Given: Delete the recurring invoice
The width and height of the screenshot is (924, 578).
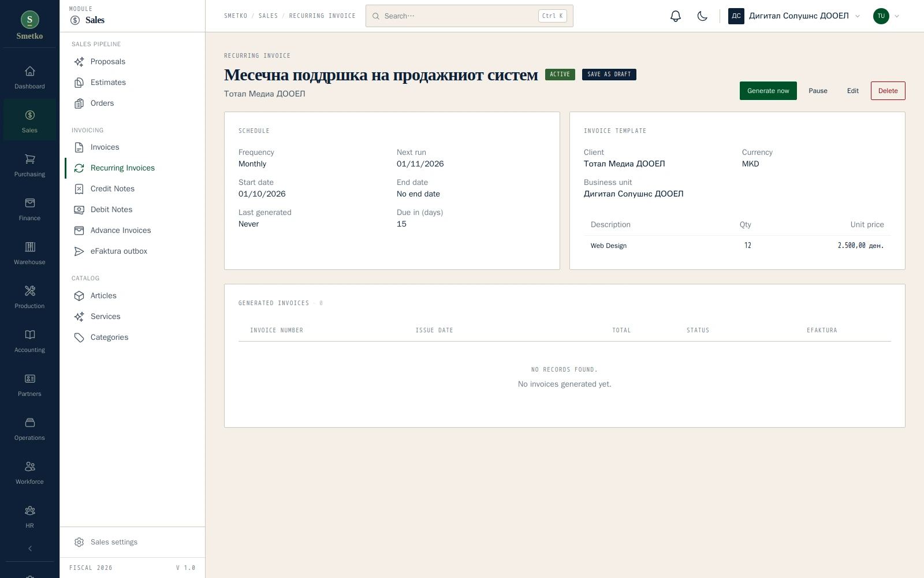Looking at the screenshot, I should 888,91.
